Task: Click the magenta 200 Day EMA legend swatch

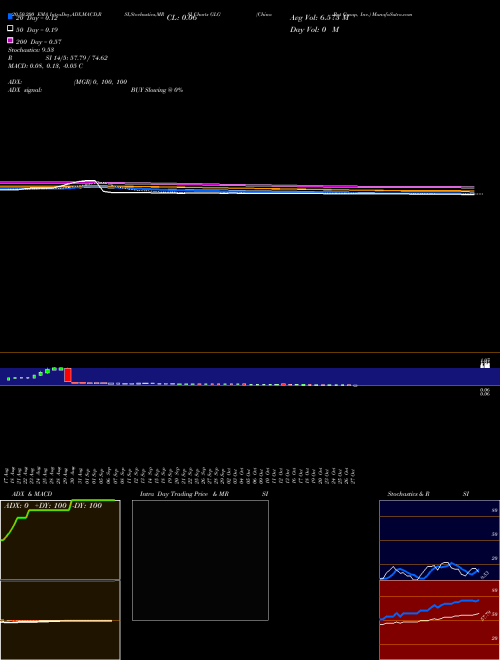Action: pos(11,40)
